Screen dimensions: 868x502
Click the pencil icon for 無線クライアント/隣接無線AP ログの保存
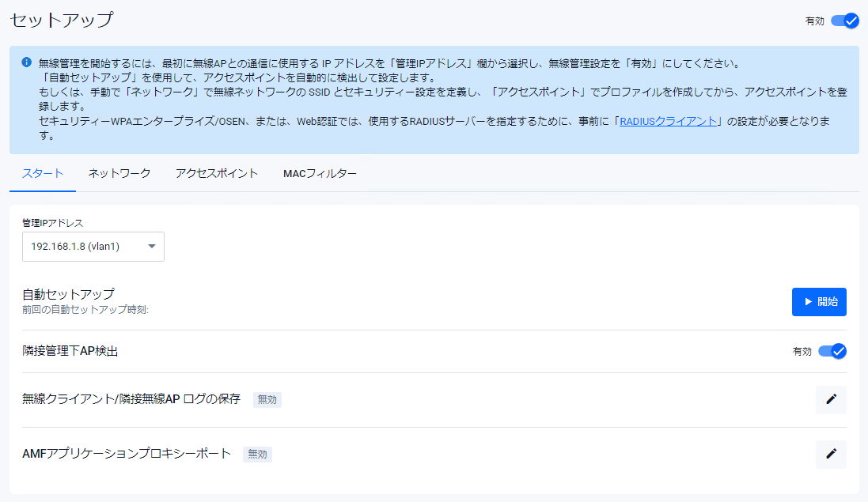(x=831, y=400)
